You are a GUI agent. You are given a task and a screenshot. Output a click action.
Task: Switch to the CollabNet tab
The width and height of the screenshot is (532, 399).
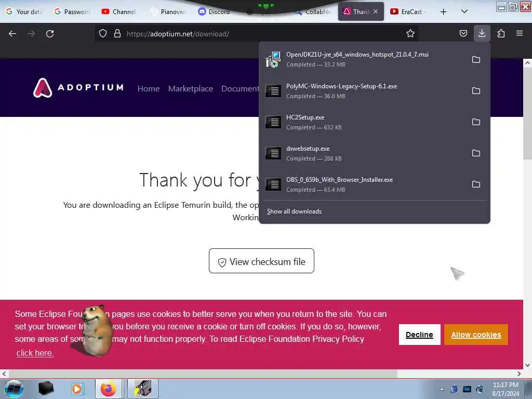click(x=314, y=11)
